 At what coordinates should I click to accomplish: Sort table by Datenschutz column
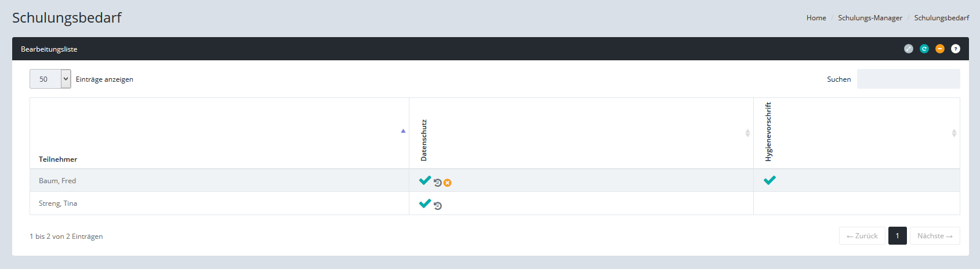click(424, 140)
